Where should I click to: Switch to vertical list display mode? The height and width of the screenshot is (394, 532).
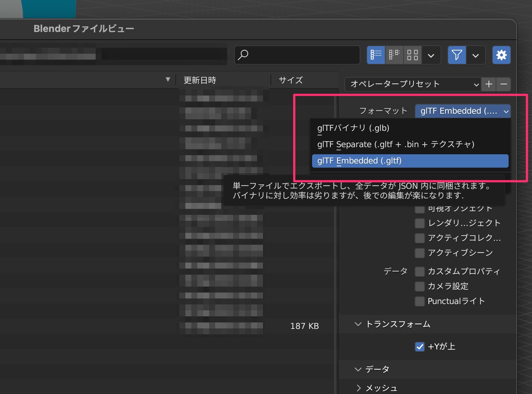[376, 55]
